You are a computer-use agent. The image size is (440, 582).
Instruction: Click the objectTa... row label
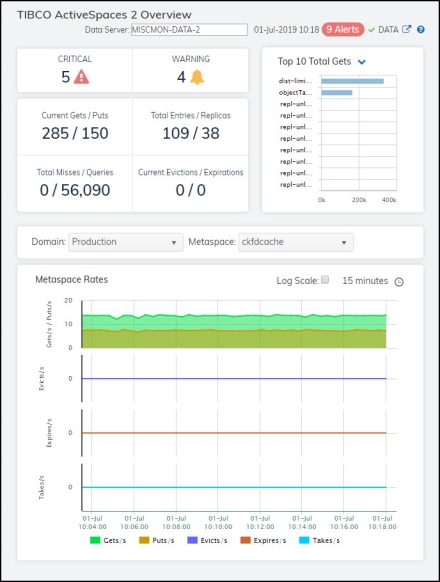[296, 92]
